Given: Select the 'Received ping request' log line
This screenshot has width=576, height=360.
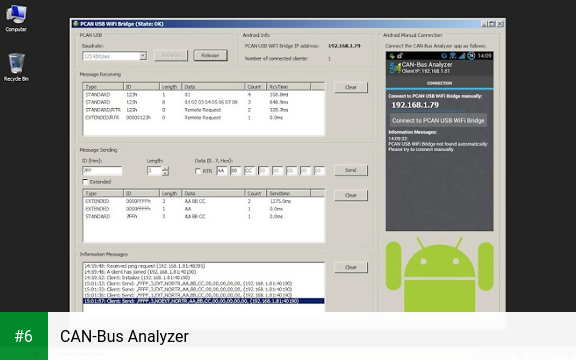Looking at the screenshot, I should tap(204, 266).
